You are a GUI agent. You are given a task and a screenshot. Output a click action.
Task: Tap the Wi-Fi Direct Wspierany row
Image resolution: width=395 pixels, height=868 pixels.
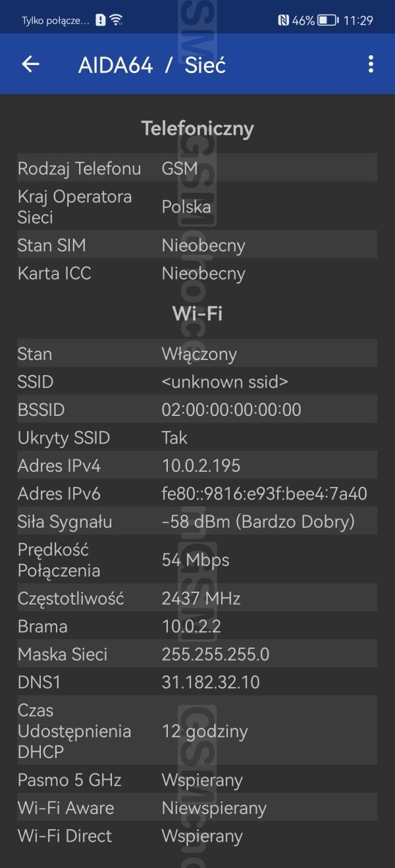pyautogui.click(x=197, y=836)
